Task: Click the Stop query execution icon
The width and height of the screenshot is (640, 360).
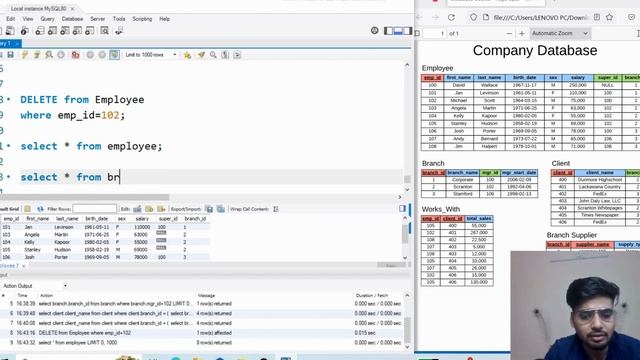Action: coord(61,55)
